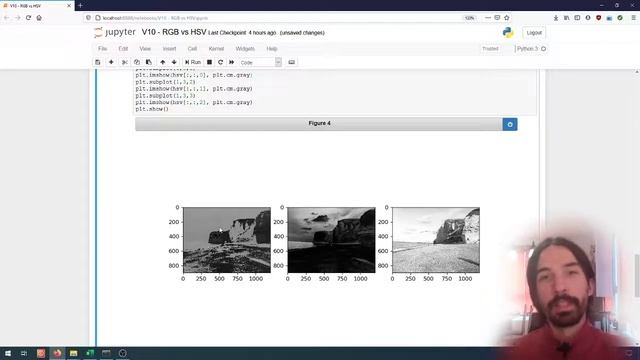Click the left grayscale hue plot

tap(227, 240)
